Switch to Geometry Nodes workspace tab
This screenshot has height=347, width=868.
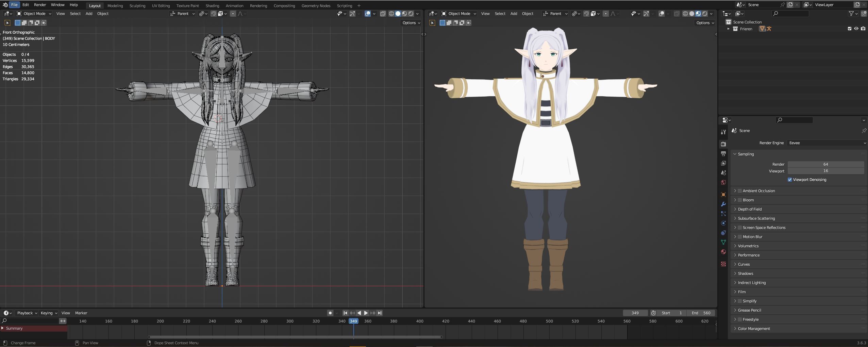pyautogui.click(x=316, y=6)
